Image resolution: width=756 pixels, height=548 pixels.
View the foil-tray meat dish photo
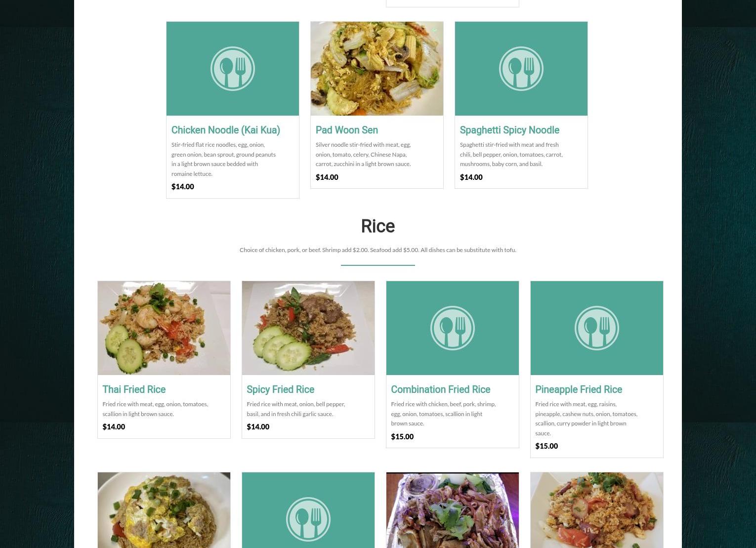pos(453,510)
